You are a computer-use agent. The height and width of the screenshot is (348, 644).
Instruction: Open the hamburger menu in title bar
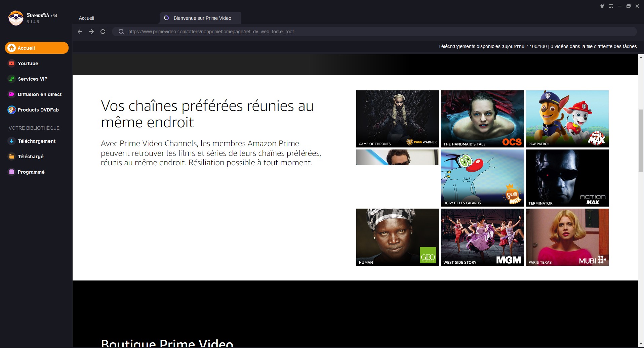[611, 6]
